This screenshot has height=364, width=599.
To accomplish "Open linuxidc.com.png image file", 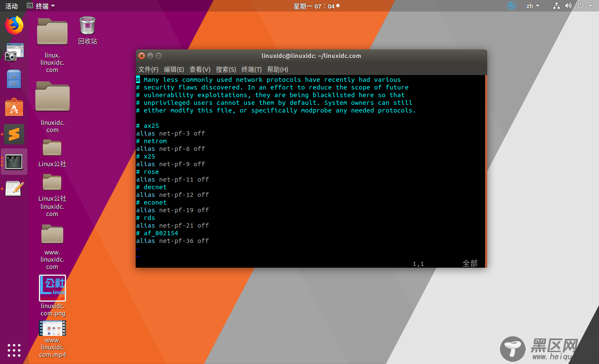I will tap(52, 295).
